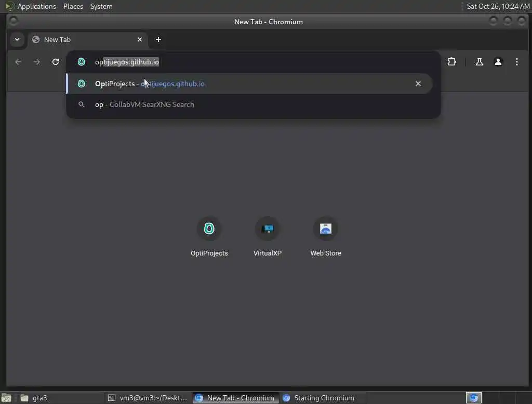This screenshot has width=532, height=404.
Task: Open the three-dot Chromium menu
Action: pyautogui.click(x=517, y=62)
